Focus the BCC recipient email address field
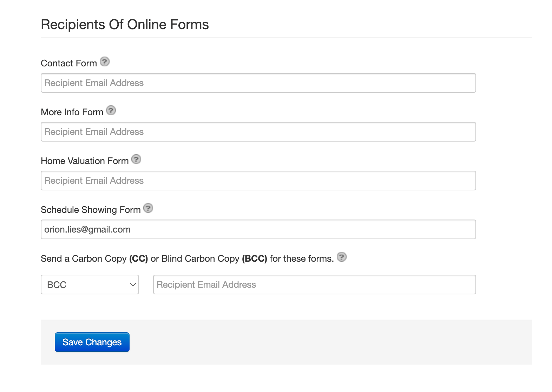The height and width of the screenshot is (392, 552). tap(314, 285)
